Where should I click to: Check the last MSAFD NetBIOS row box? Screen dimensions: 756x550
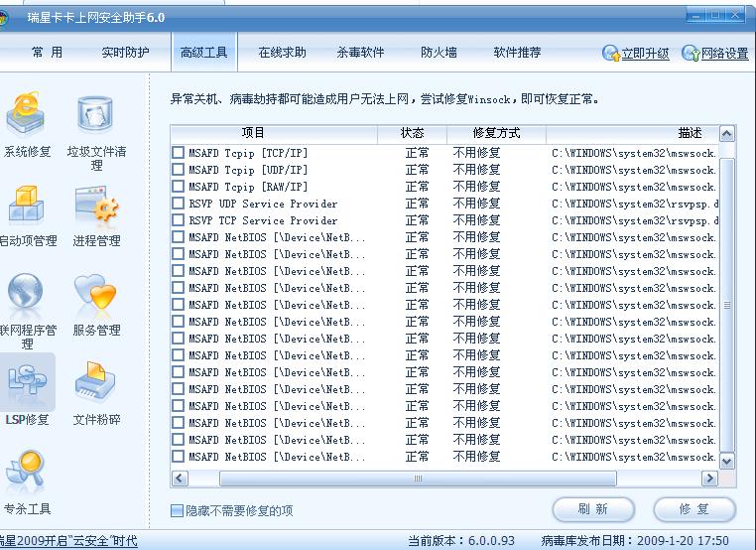[x=178, y=457]
